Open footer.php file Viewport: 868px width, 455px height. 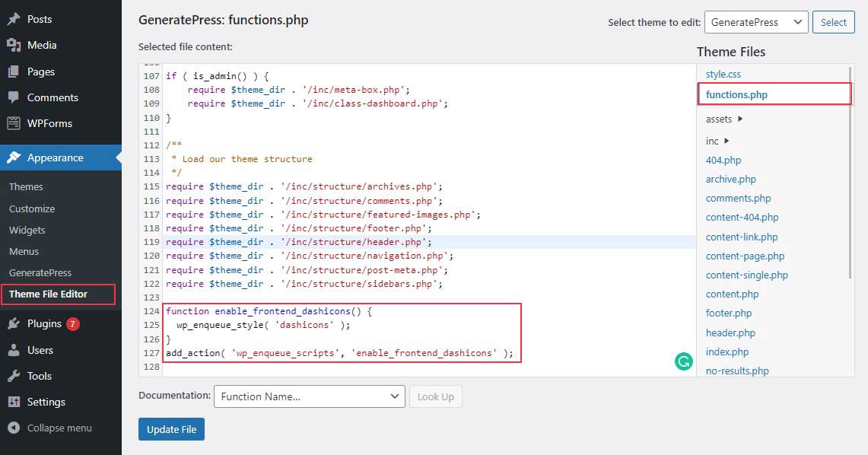pos(729,313)
